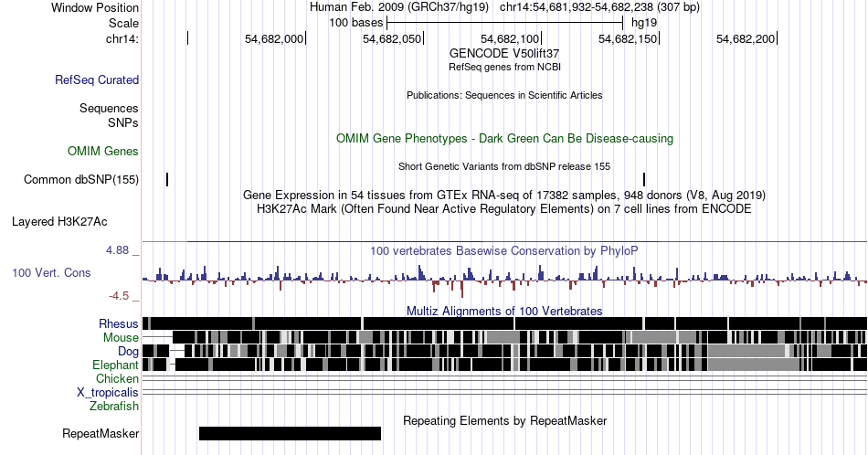Select the Mouse alignment row label

click(121, 337)
